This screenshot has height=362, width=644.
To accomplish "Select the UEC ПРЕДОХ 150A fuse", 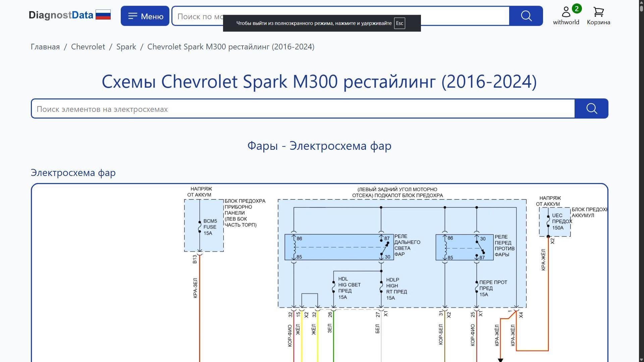I will [x=562, y=222].
